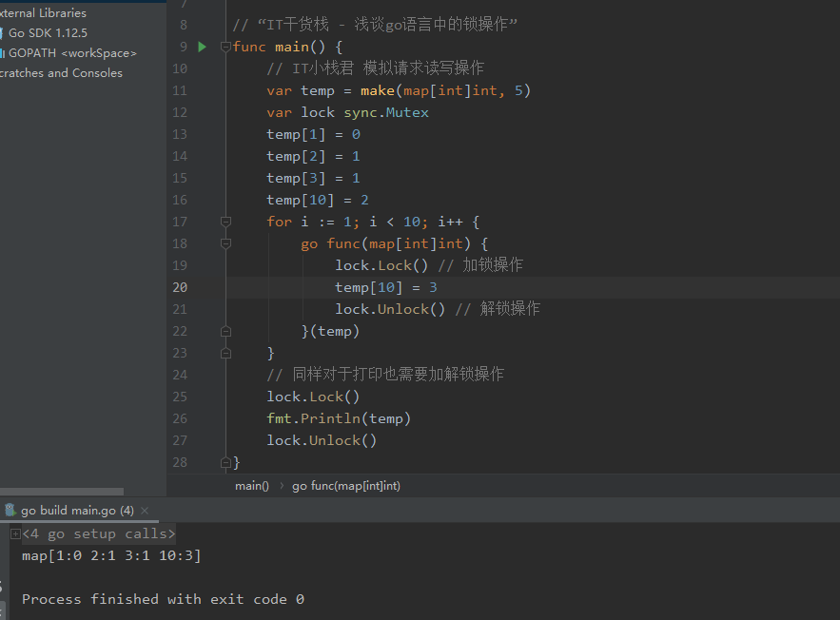
Task: Click 'lock.Lock()' on line 25
Action: (x=313, y=397)
